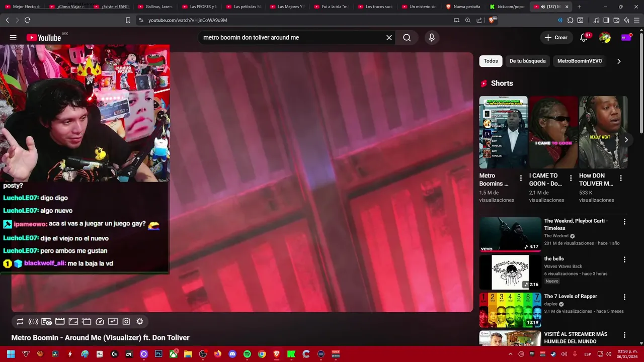Close the active (137) YouTube tab

[567, 7]
